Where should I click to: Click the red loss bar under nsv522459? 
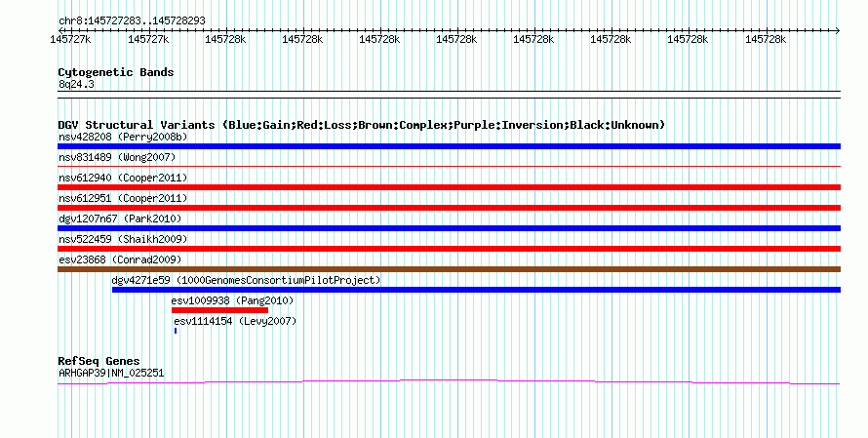pyautogui.click(x=449, y=249)
